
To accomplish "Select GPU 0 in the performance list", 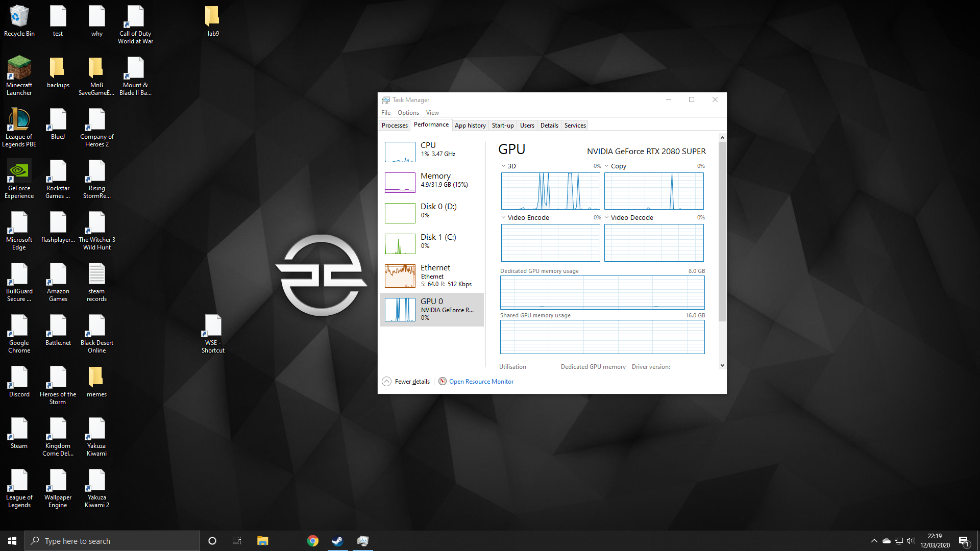I will click(432, 310).
